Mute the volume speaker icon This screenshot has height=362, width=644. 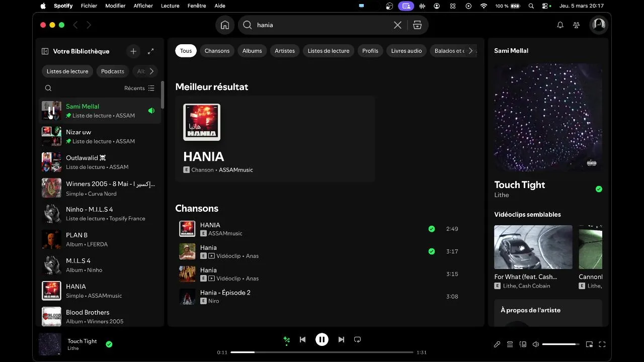coord(536,344)
